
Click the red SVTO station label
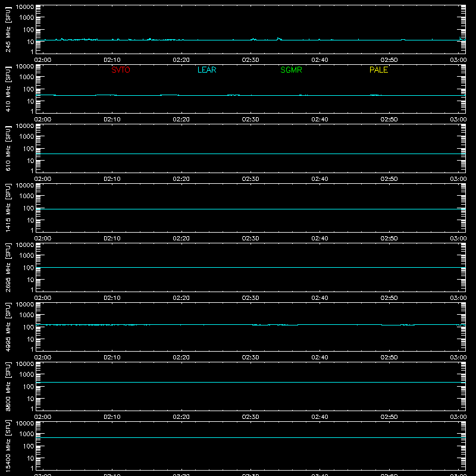click(x=121, y=70)
